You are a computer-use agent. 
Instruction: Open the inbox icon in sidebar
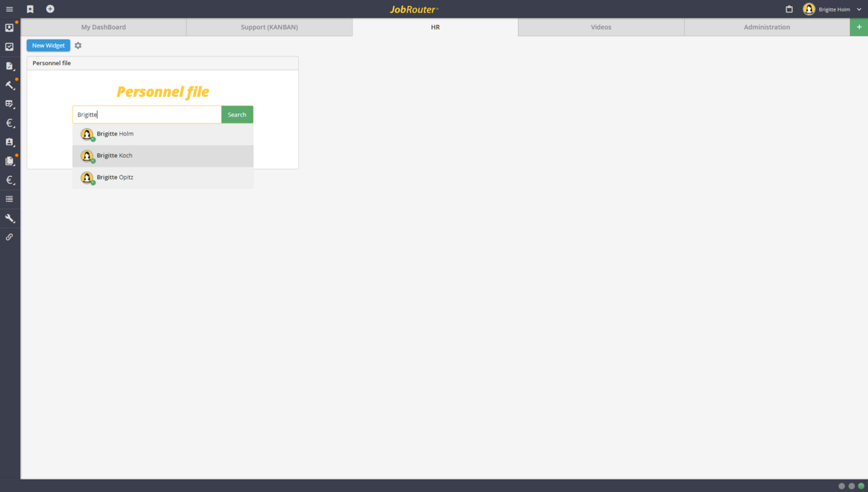click(x=9, y=28)
